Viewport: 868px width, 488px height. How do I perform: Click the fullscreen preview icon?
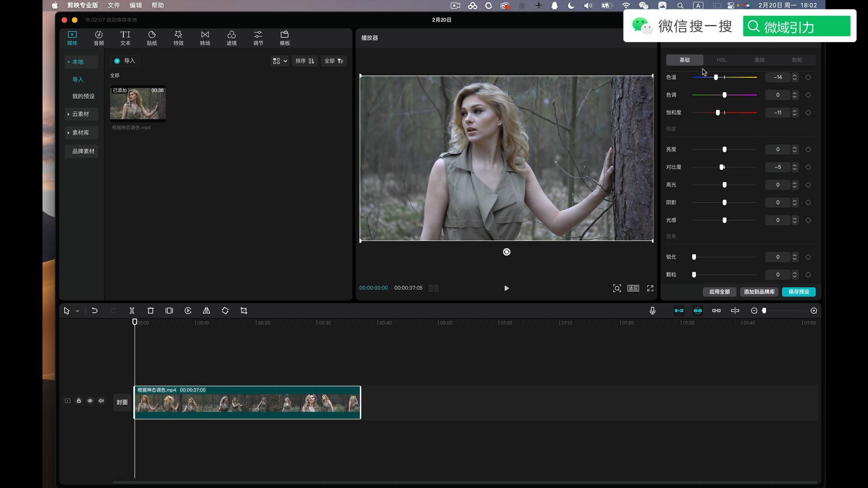(x=650, y=288)
